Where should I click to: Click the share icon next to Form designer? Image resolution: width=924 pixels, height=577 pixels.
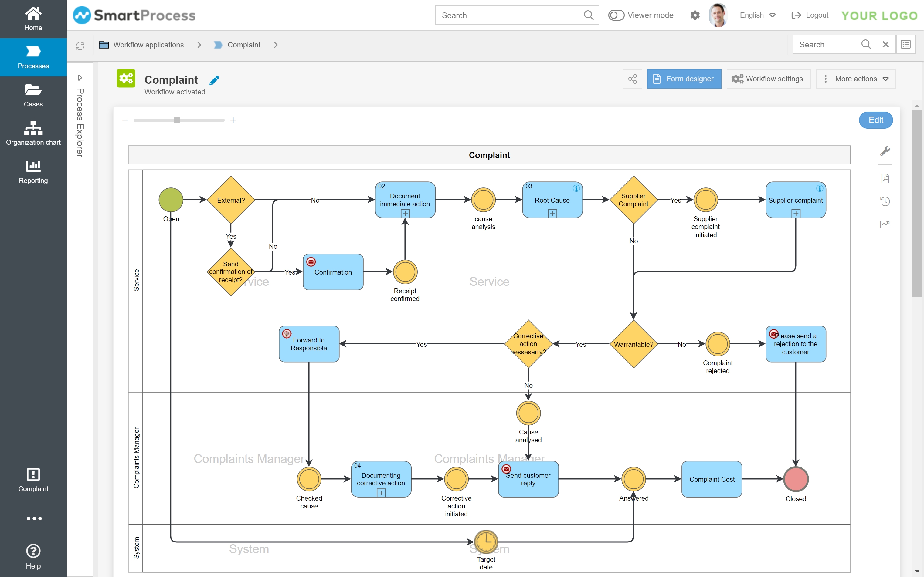632,79
